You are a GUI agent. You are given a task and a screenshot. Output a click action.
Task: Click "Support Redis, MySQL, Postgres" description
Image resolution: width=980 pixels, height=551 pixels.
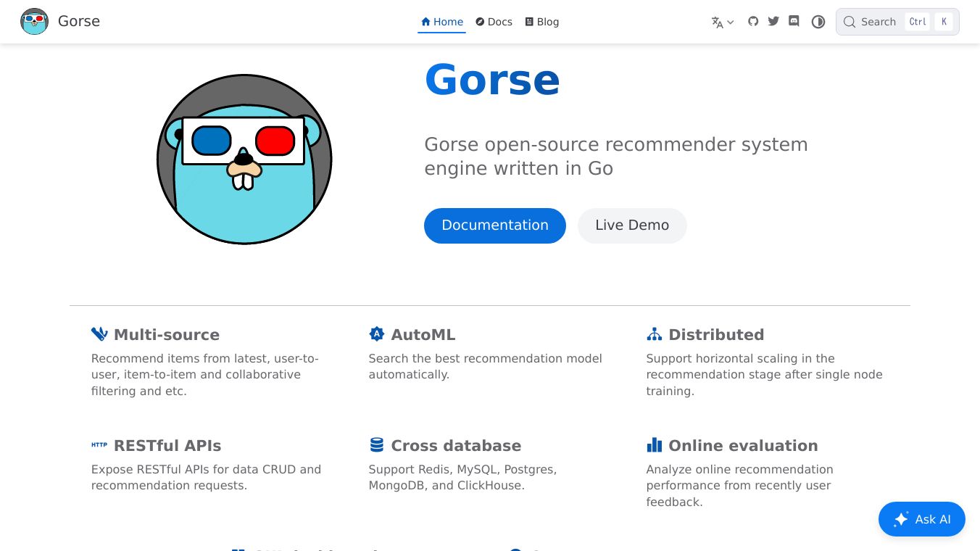pos(462,477)
